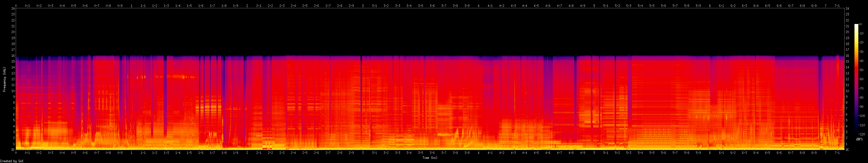Click the DC label on left frequency axis
This screenshot has width=868, height=163.
(x=13, y=149)
